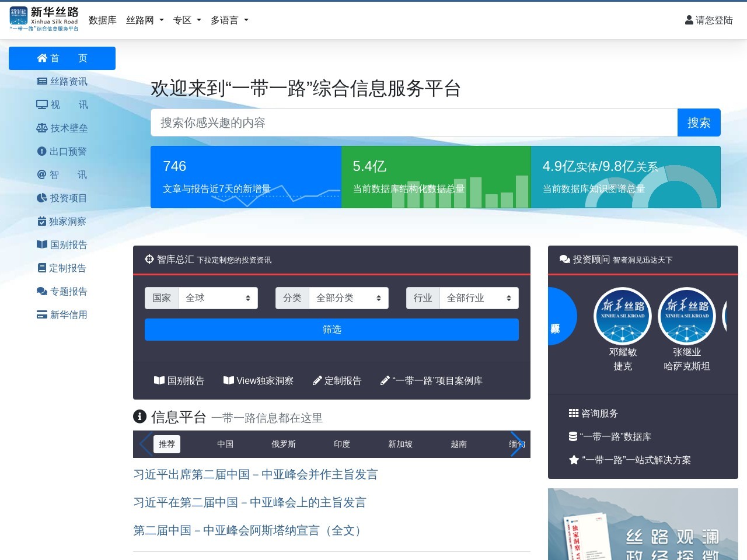Open article 习近平出席第二届中国－中亚峰会并作主旨发言
The image size is (747, 560).
pyautogui.click(x=256, y=474)
